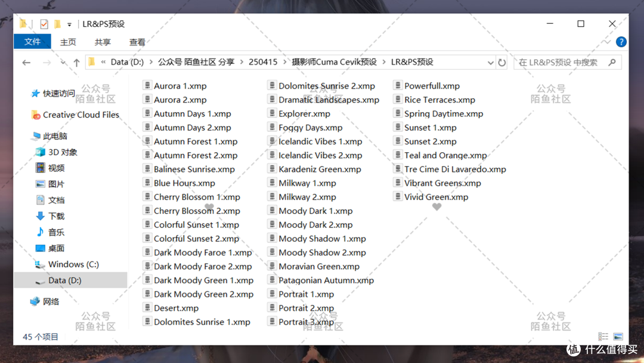The height and width of the screenshot is (363, 644).
Task: Click the Forward navigation arrow
Action: 47,63
